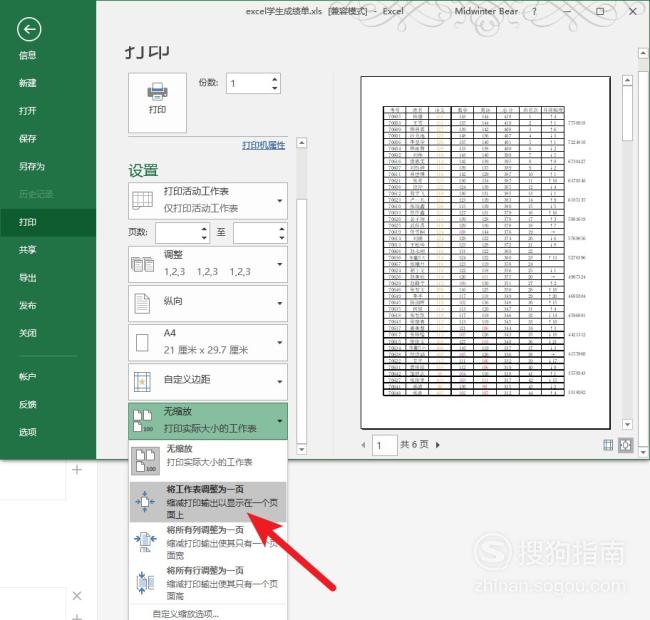Decrease the copies count with down arrow
The width and height of the screenshot is (650, 620).
(x=274, y=88)
